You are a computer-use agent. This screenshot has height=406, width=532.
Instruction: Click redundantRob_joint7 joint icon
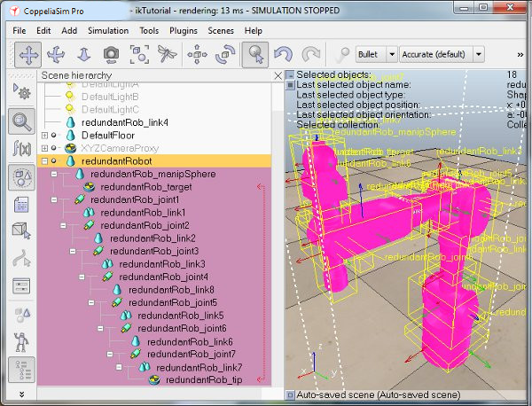pyautogui.click(x=136, y=354)
